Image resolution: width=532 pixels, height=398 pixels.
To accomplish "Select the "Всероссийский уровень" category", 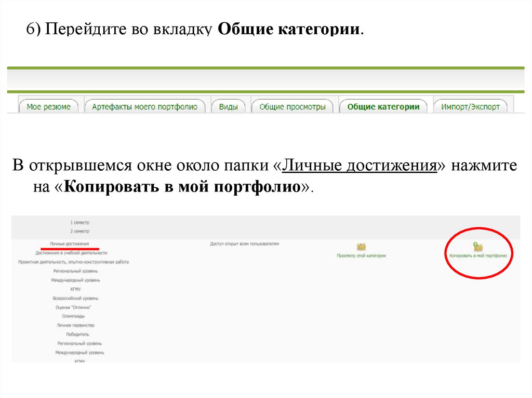I will (75, 298).
